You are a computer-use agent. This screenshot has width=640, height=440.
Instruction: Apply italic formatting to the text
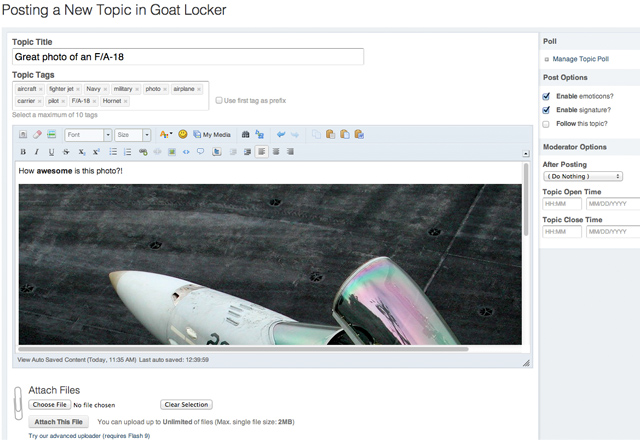click(x=37, y=152)
